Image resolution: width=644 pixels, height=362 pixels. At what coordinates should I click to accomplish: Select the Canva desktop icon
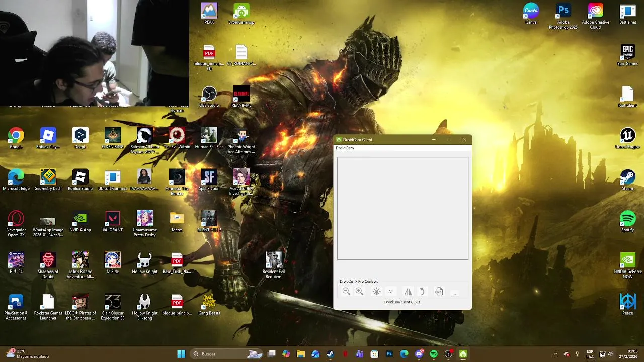[531, 14]
